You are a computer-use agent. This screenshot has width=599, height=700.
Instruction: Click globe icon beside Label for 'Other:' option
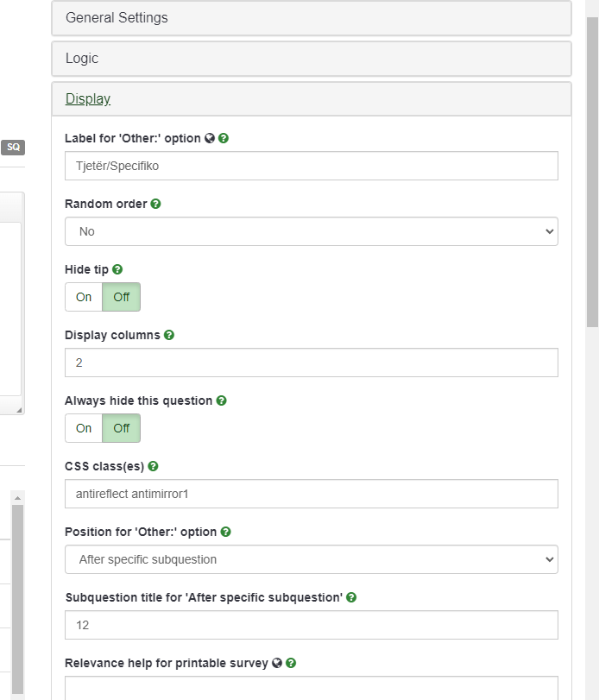click(210, 139)
